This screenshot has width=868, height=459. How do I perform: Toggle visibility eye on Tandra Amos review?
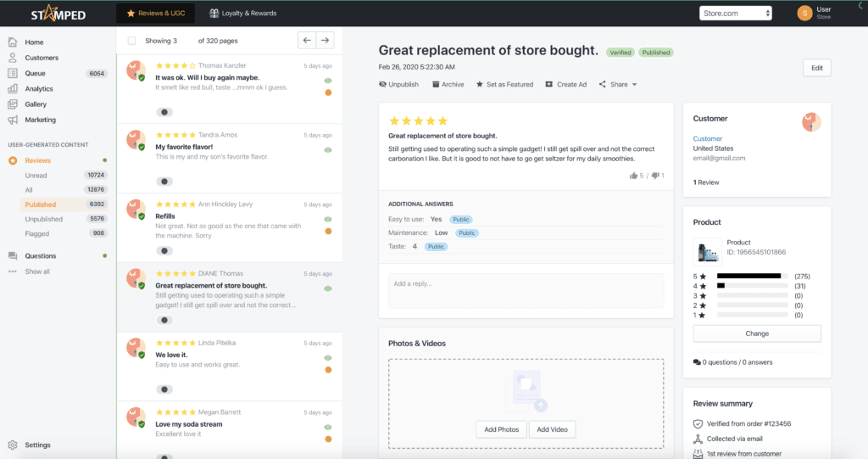click(x=328, y=150)
